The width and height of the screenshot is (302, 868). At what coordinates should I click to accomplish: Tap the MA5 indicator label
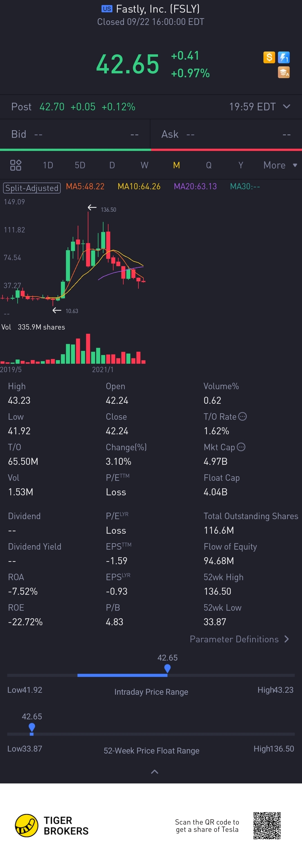(x=85, y=186)
